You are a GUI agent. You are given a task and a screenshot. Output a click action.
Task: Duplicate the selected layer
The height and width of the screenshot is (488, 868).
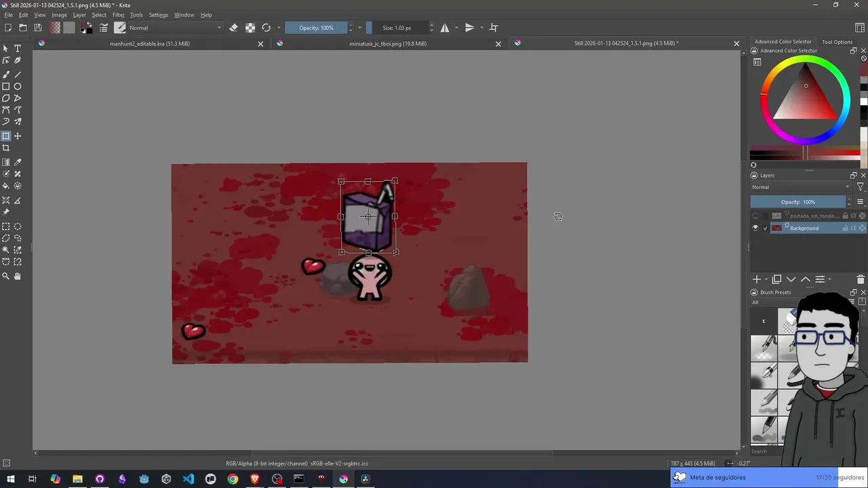776,279
